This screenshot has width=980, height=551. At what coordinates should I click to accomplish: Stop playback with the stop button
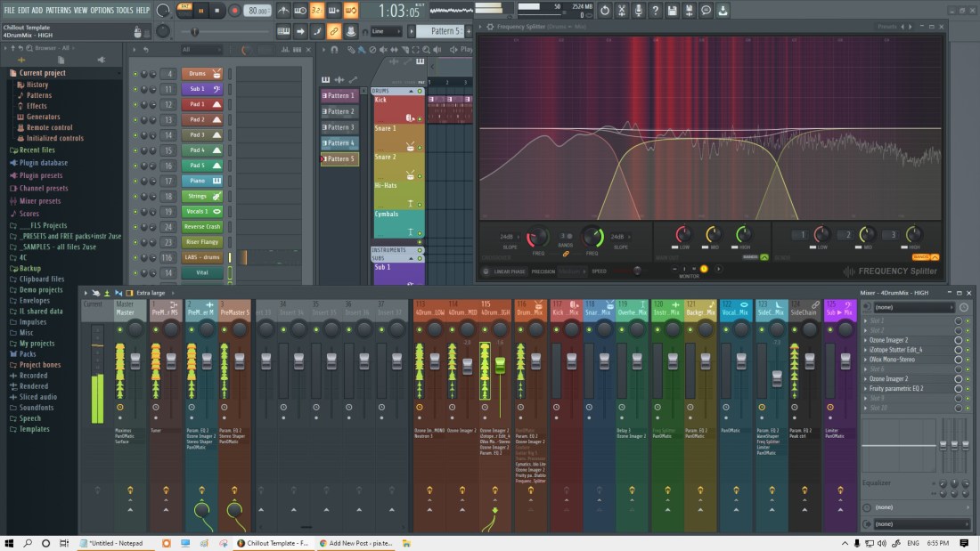coord(218,11)
